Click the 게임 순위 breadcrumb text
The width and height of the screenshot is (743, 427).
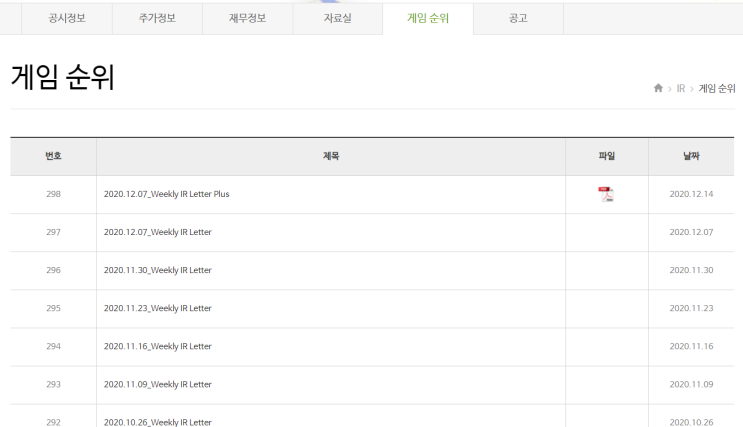[x=717, y=89]
